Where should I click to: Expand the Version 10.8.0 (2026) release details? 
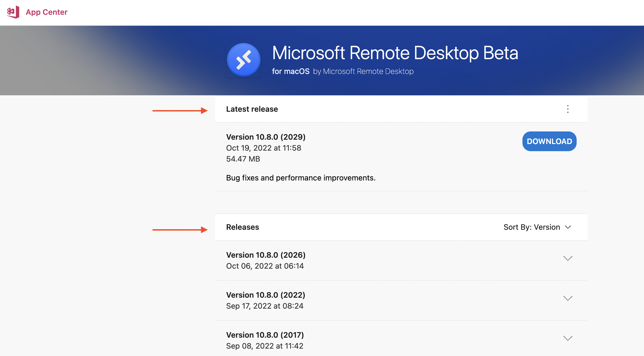[568, 258]
